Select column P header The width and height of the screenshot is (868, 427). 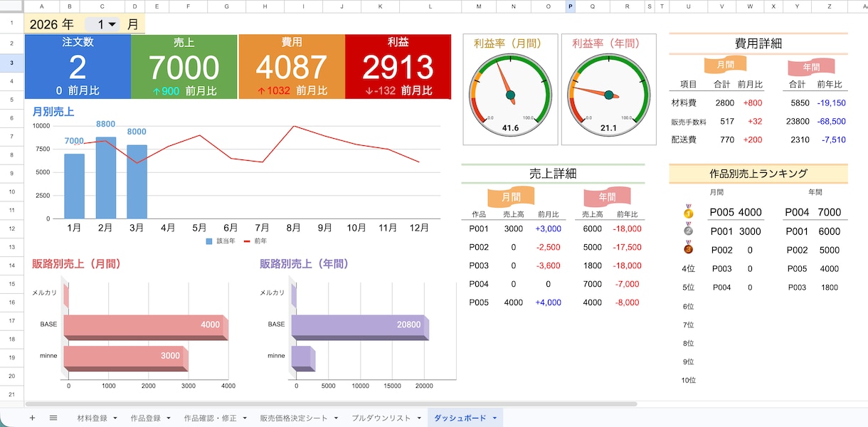571,6
